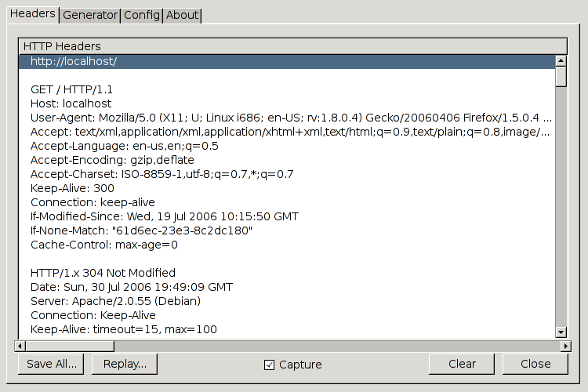
Task: Open the About tab
Action: (x=183, y=15)
